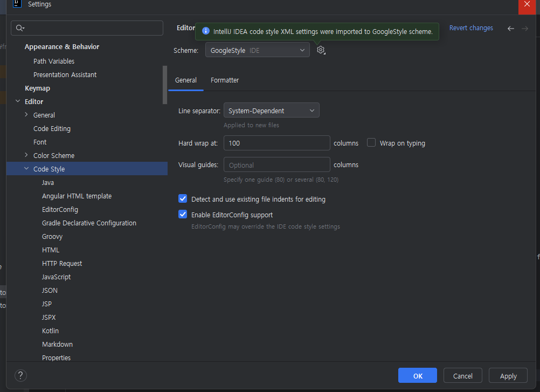This screenshot has height=392, width=540.
Task: Click the Revert changes link
Action: pyautogui.click(x=471, y=28)
